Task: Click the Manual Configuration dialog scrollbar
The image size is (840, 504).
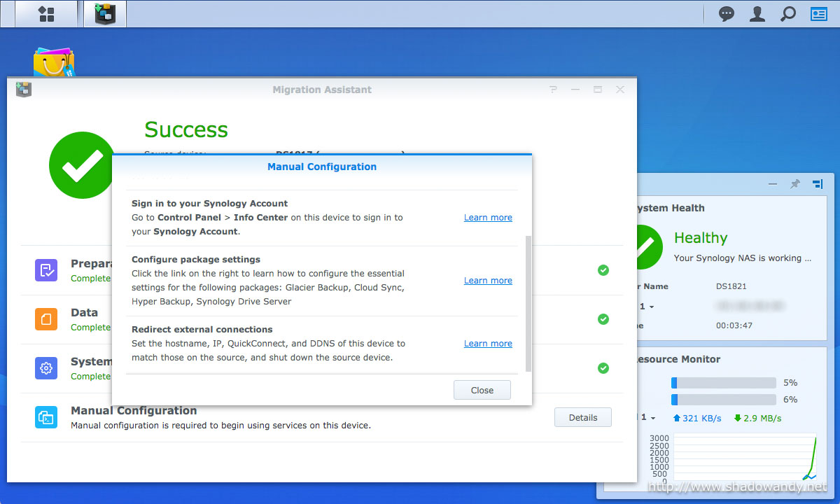Action: pos(528,303)
